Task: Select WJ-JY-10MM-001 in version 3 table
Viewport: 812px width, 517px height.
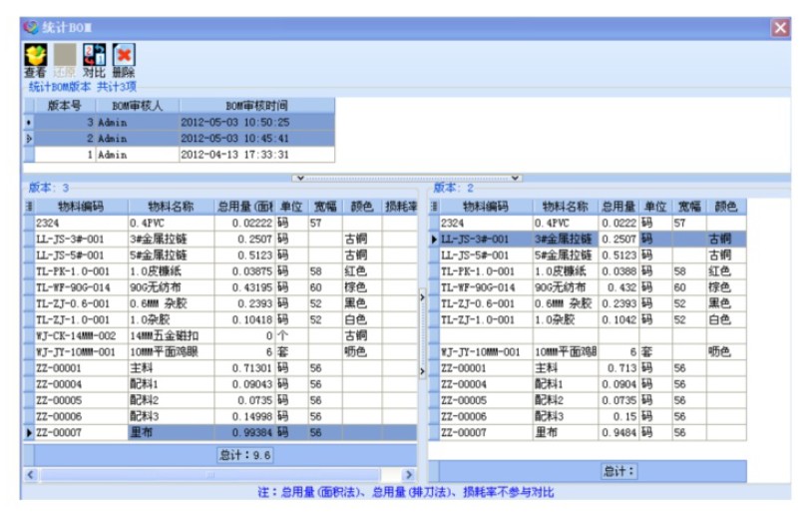Action: point(82,351)
